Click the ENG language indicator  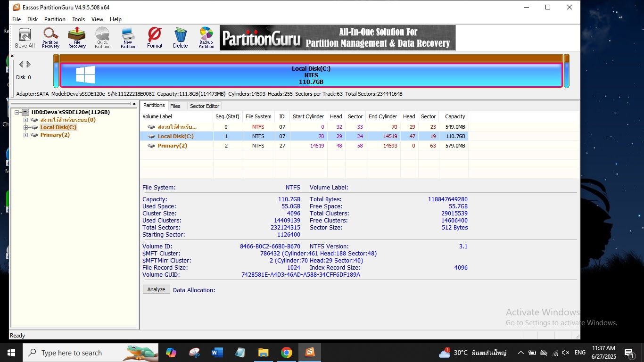tap(580, 353)
